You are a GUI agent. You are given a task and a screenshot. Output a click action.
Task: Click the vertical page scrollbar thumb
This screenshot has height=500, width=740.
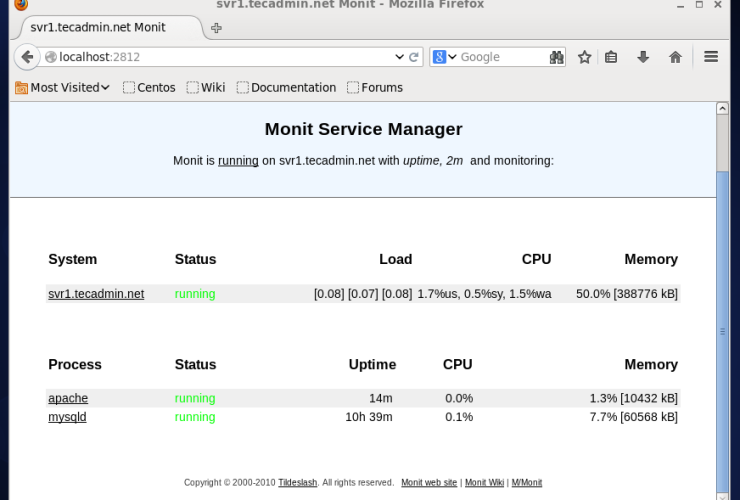tap(723, 330)
